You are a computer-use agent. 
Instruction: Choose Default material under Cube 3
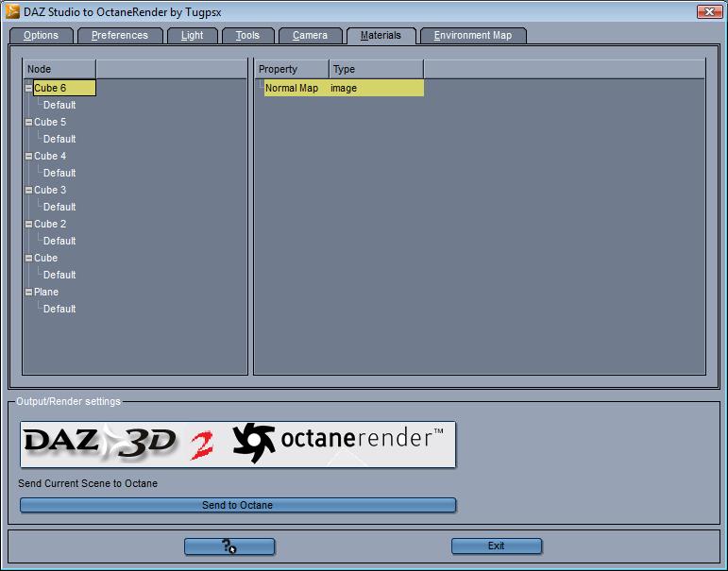click(59, 207)
